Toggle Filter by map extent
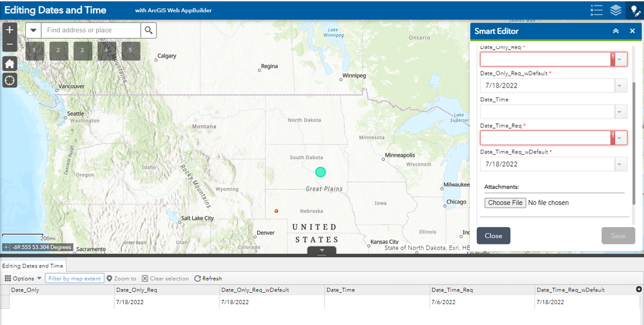 [x=74, y=279]
